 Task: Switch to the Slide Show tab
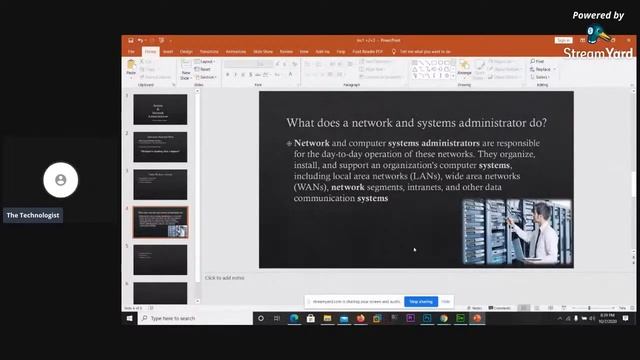[x=263, y=52]
